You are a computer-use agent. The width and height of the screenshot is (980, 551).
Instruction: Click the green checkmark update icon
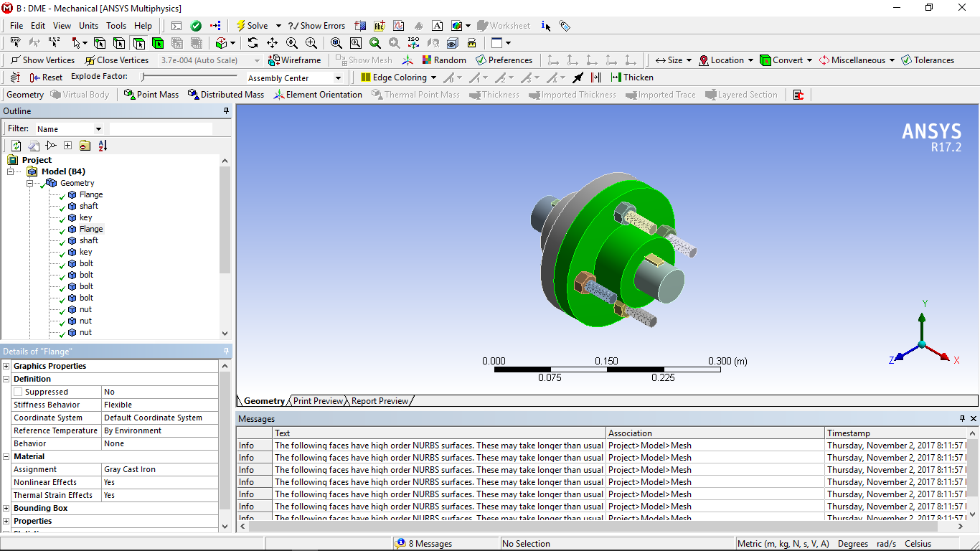196,26
